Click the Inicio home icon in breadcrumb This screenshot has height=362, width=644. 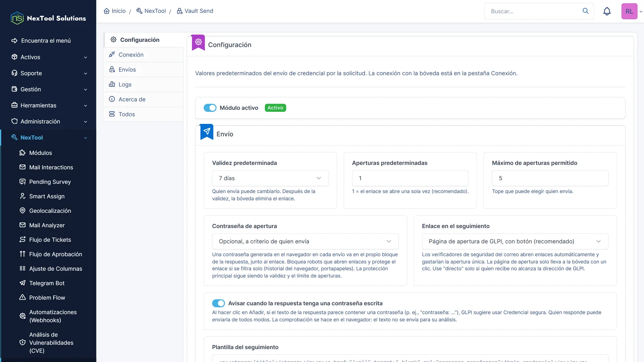pyautogui.click(x=107, y=11)
